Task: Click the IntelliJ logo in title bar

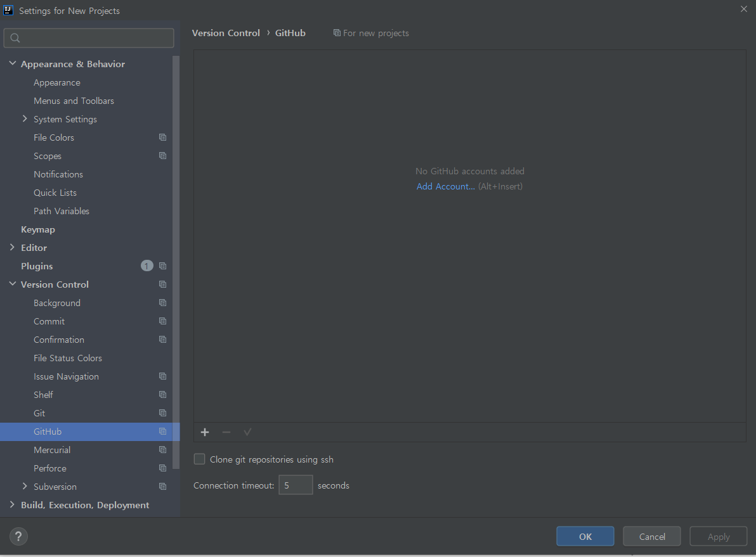Action: coord(8,10)
